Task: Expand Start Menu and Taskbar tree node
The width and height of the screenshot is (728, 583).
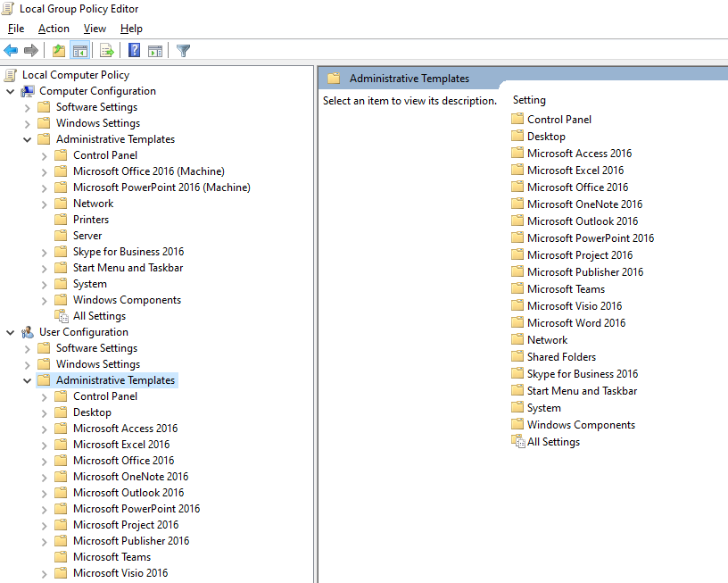Action: click(44, 269)
